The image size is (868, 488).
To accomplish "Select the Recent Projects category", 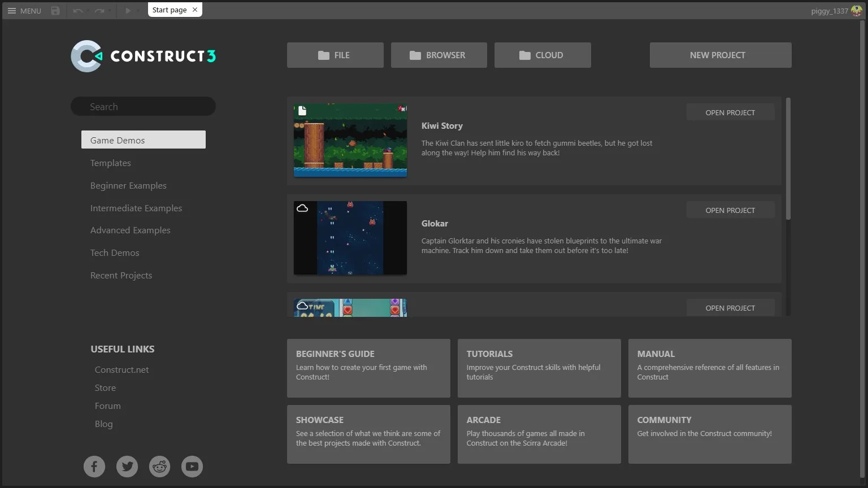I will [x=144, y=275].
